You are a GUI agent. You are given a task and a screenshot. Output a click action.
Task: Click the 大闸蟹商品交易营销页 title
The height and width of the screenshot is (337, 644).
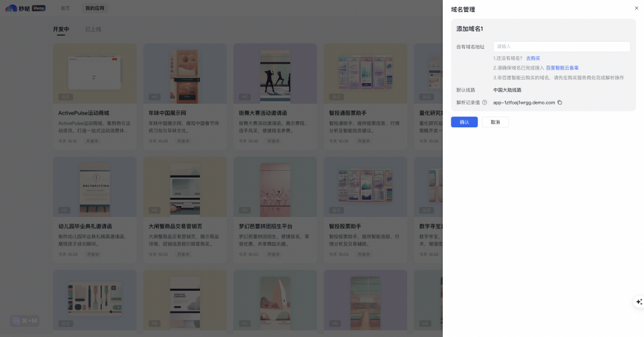click(x=175, y=226)
